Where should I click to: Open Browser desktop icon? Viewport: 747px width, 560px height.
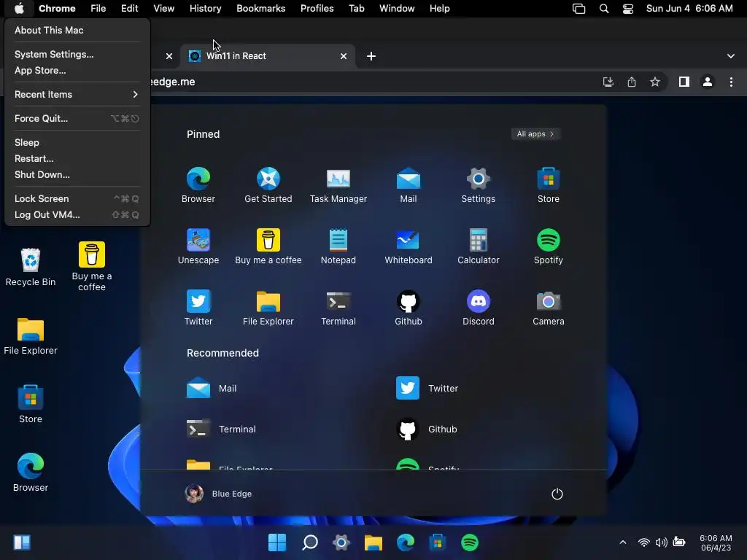tap(31, 472)
